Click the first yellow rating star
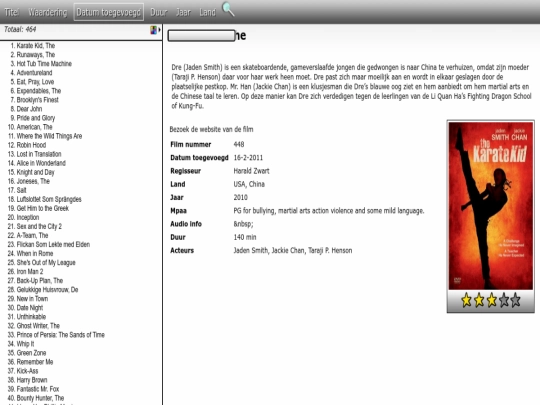 click(466, 300)
